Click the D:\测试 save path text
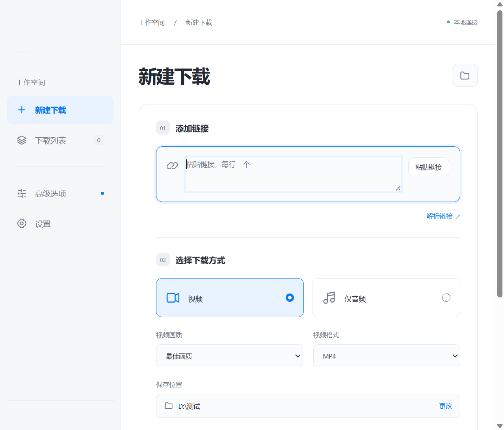Screen dimensions: 504x430 click(x=189, y=406)
